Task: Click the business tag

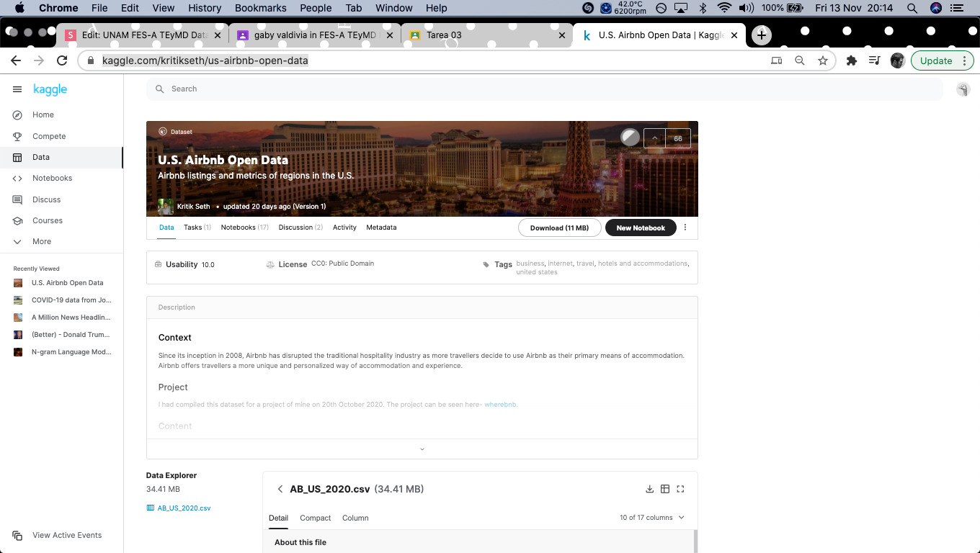Action: 530,264
